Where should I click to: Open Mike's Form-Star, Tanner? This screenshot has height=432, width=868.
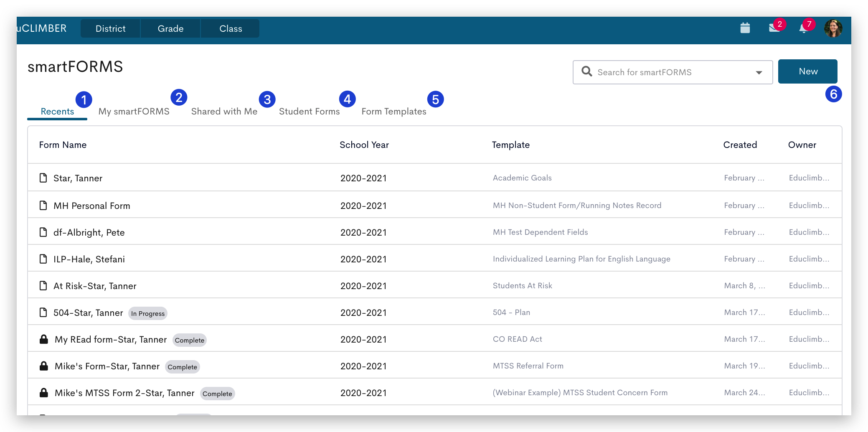107,366
